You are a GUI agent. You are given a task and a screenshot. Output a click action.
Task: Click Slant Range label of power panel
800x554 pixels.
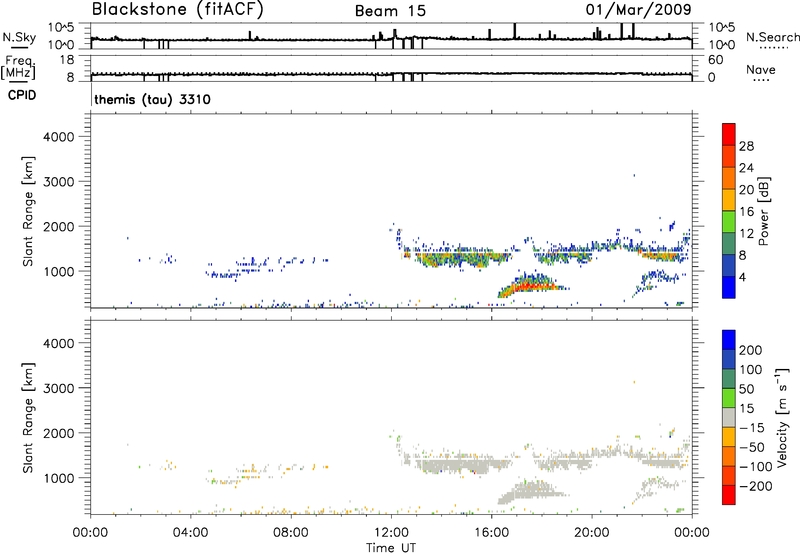(x=28, y=211)
